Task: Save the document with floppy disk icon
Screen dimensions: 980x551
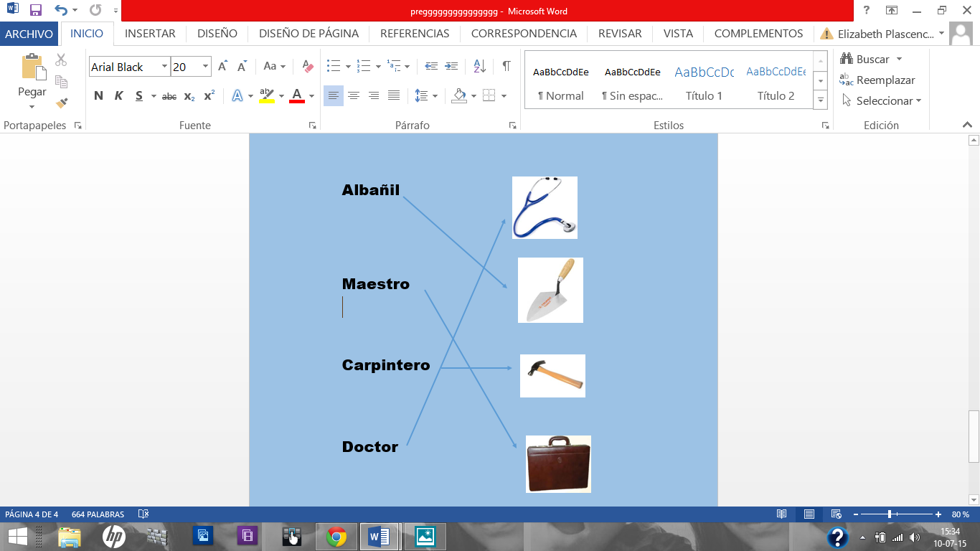Action: [36, 10]
